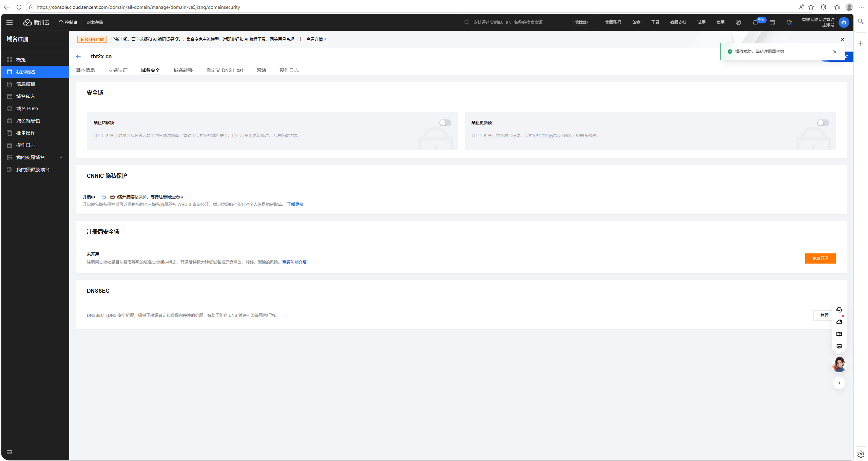Viewport: 868px width, 461px height.
Task: Click the Tencent Cloud logo
Action: [x=36, y=22]
